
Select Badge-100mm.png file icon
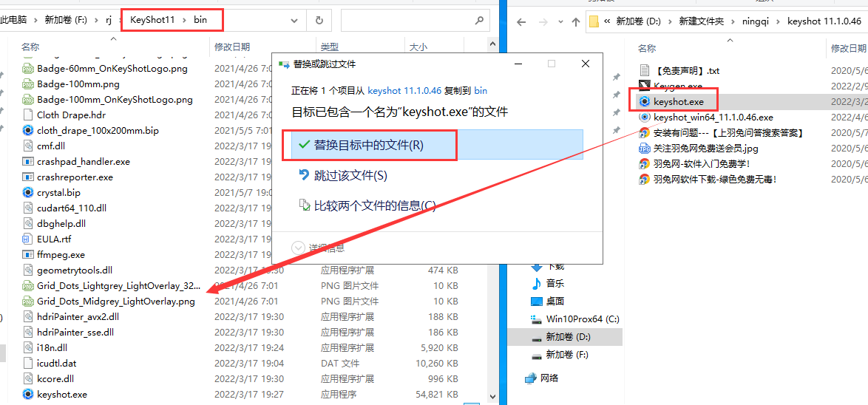tap(27, 85)
